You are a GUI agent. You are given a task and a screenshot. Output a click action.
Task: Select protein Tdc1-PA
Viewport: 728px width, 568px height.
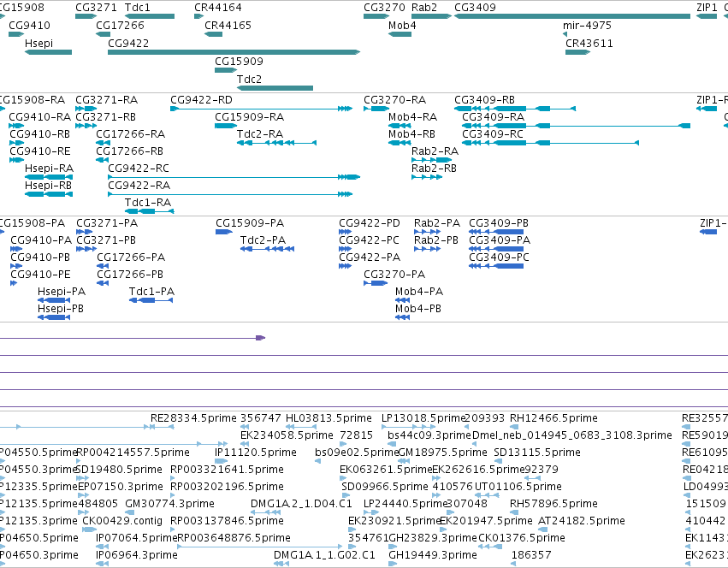pos(151,293)
